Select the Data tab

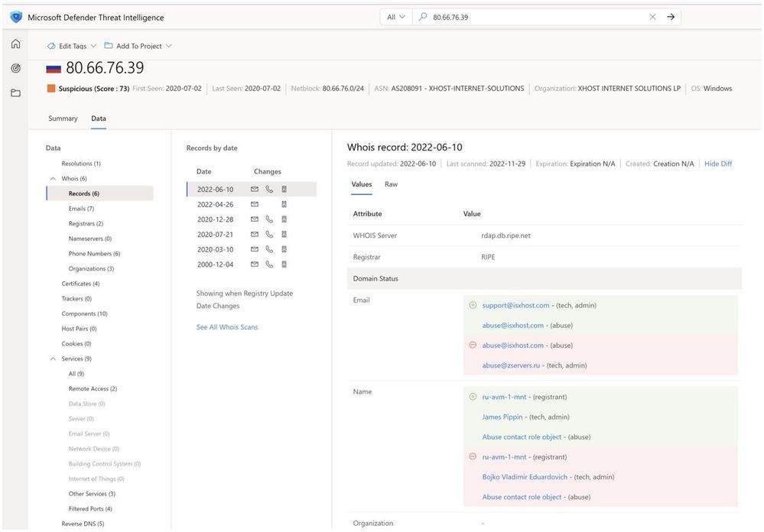pos(99,118)
